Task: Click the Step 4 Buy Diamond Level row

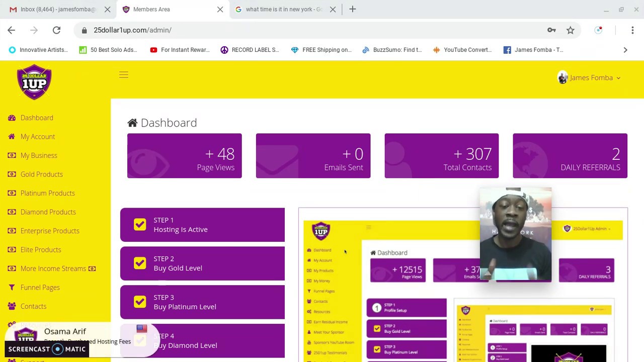Action: [x=202, y=341]
